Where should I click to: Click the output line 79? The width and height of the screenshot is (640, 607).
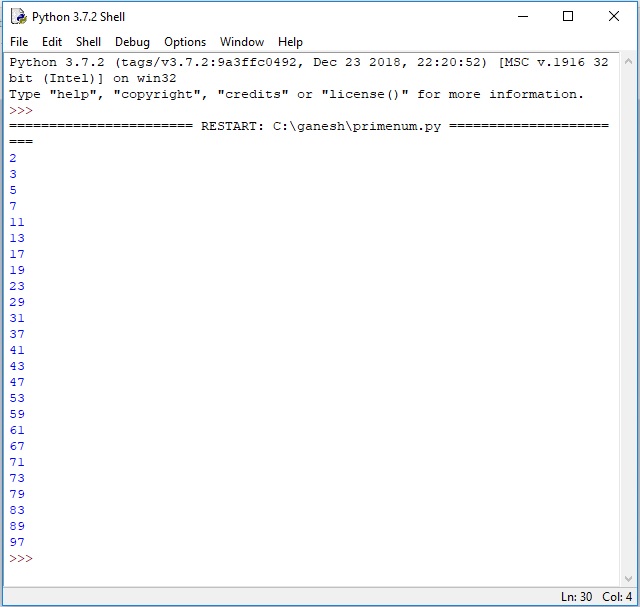[x=17, y=494]
